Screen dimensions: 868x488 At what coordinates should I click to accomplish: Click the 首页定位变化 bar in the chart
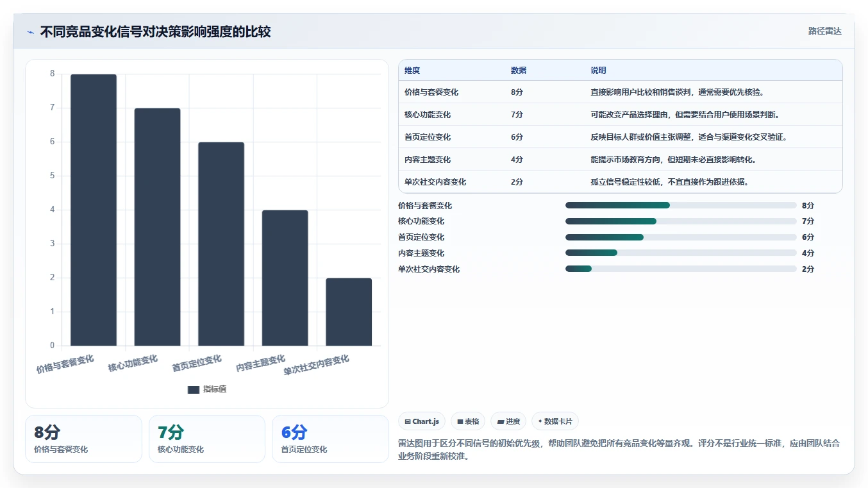221,244
